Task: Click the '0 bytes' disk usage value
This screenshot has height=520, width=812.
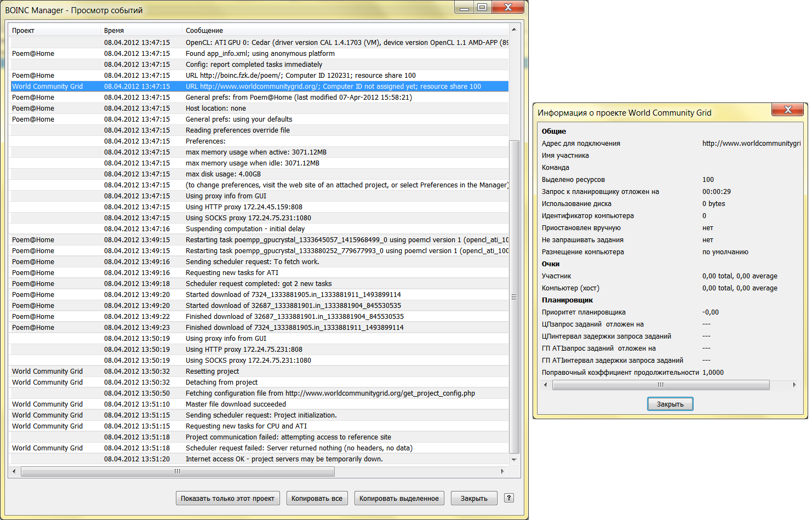Action: pos(713,203)
